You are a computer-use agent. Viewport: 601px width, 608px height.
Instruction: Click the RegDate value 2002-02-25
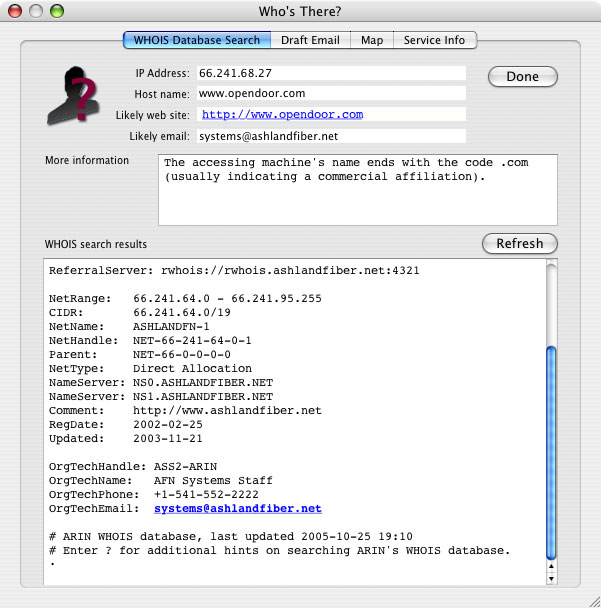point(168,424)
